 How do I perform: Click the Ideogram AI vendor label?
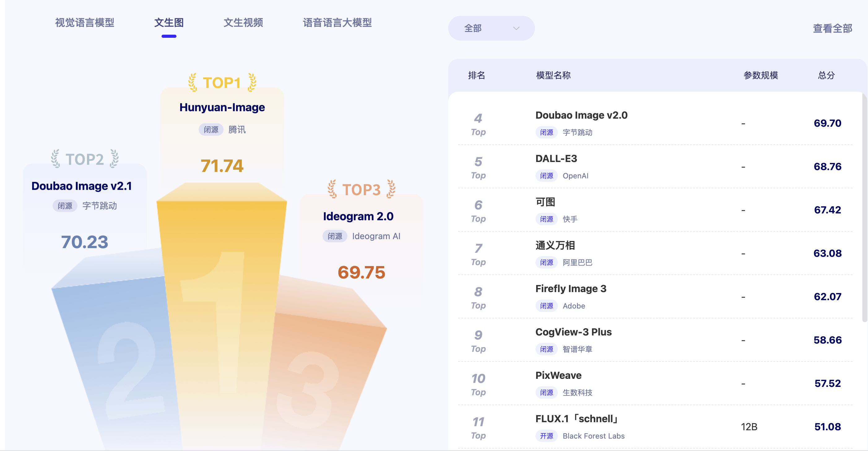coord(376,236)
